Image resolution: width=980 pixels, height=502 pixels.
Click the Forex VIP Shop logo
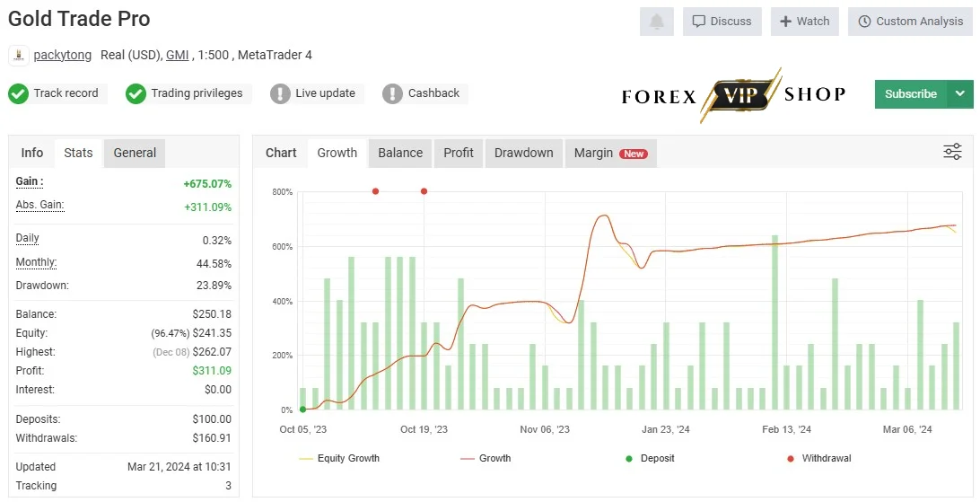(x=734, y=95)
